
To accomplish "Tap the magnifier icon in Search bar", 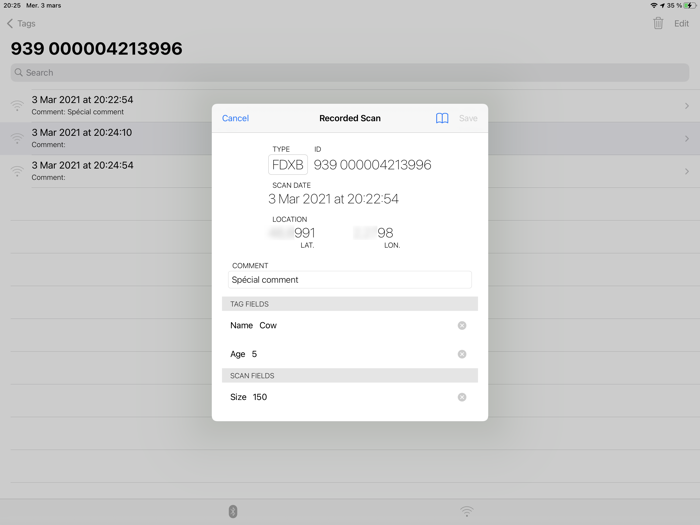I will pos(18,72).
